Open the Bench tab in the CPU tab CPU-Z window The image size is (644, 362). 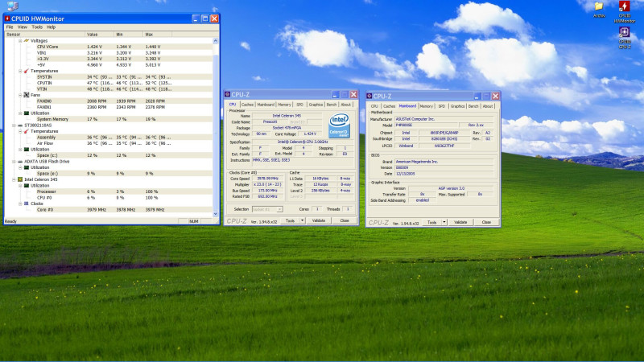[331, 105]
